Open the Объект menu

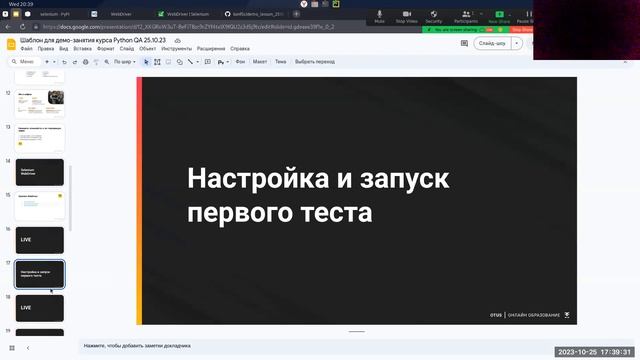point(147,49)
